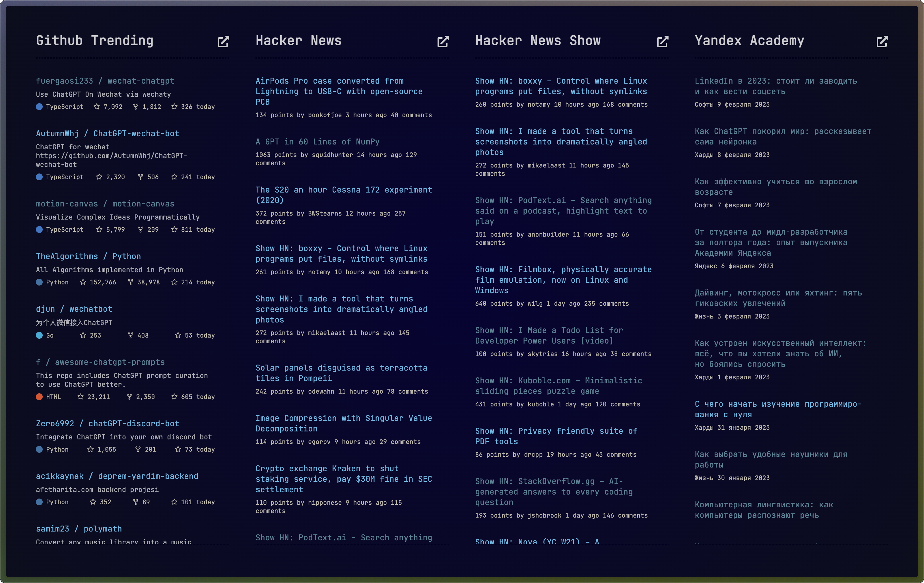The width and height of the screenshot is (924, 583).
Task: Click star icon beside 1,055 chatGPT-discord-bot
Action: tap(90, 449)
